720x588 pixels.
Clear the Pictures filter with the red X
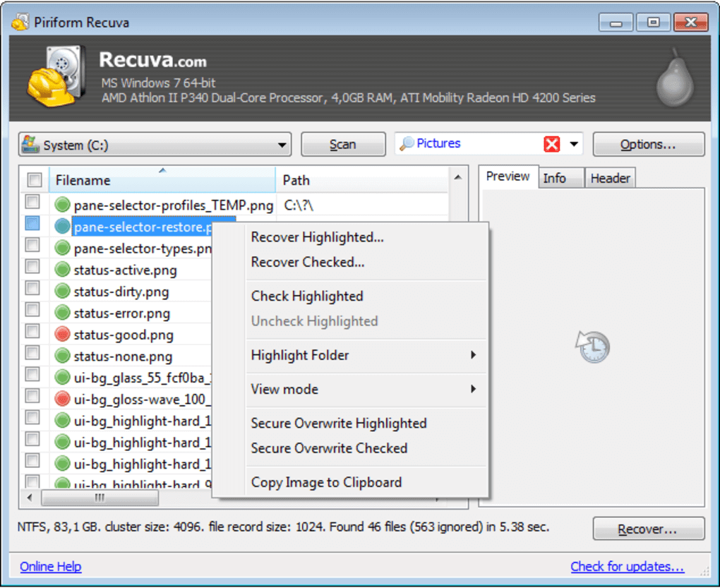pos(552,143)
